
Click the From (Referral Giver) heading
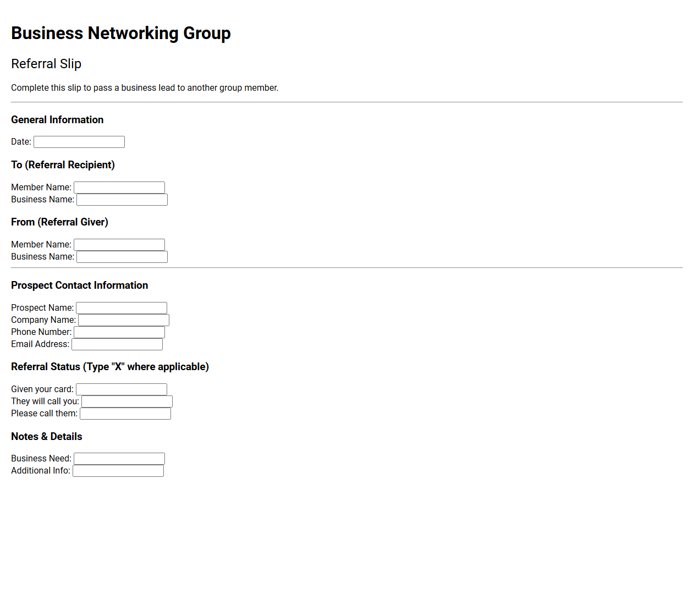[x=59, y=222]
